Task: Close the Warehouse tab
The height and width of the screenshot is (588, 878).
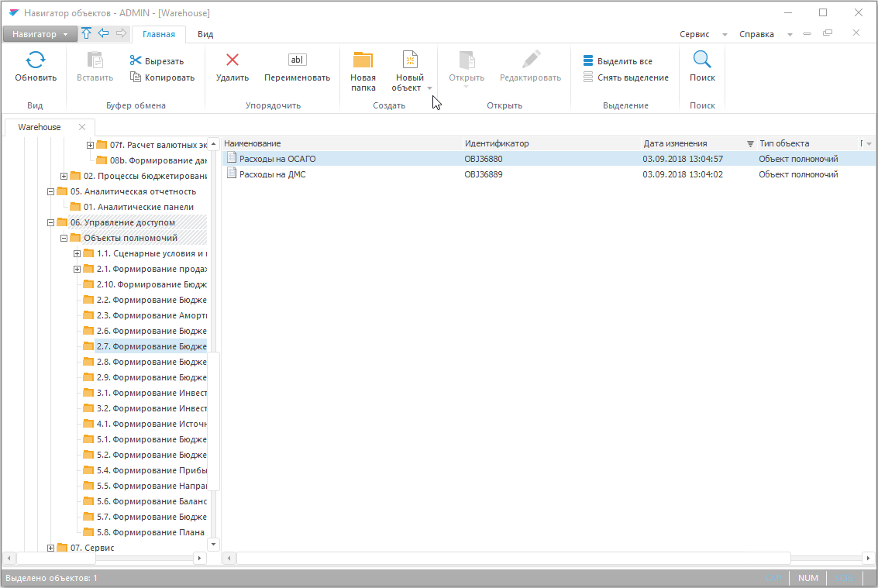Action: [82, 127]
